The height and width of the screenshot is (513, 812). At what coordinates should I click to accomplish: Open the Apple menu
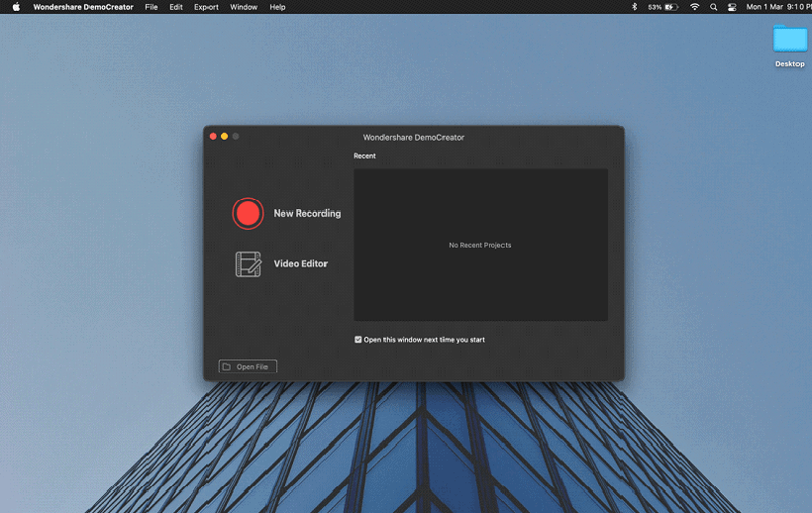[x=16, y=7]
